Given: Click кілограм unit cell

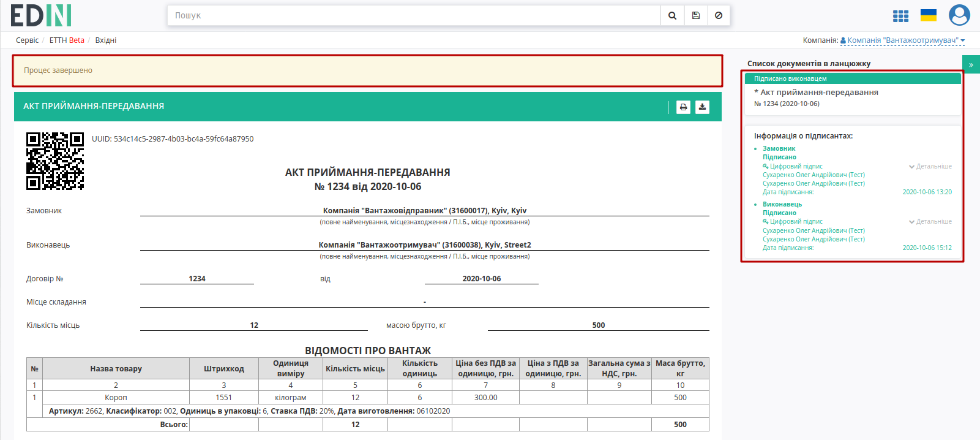Looking at the screenshot, I should (291, 398).
